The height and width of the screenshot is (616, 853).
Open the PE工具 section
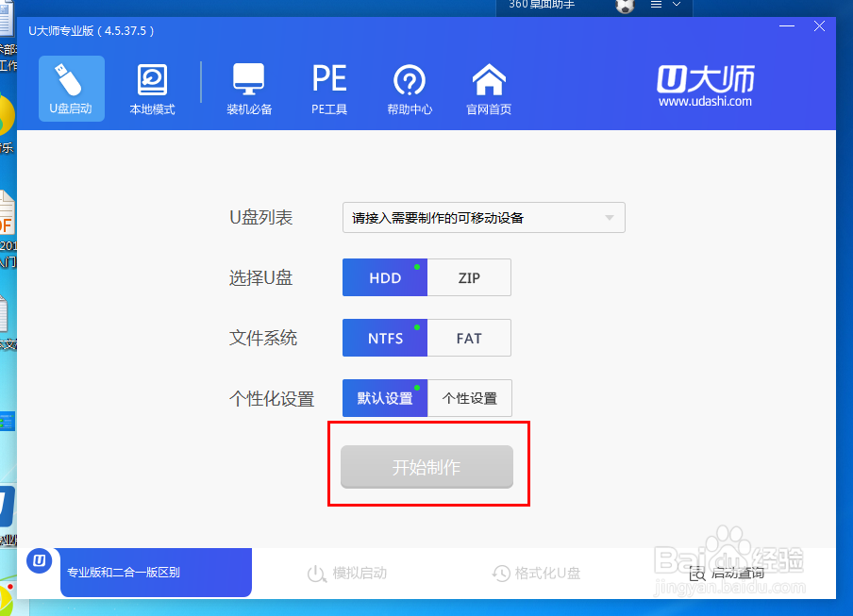329,90
